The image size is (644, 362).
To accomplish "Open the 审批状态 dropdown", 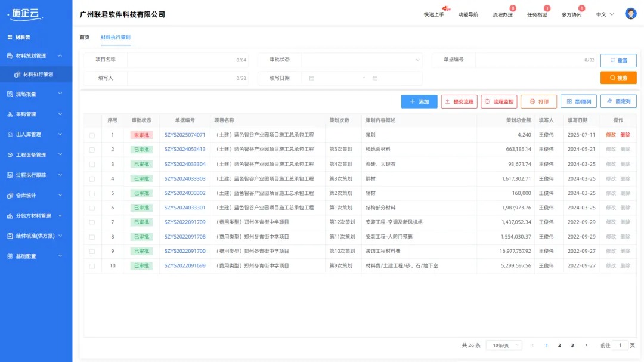I will (x=362, y=60).
